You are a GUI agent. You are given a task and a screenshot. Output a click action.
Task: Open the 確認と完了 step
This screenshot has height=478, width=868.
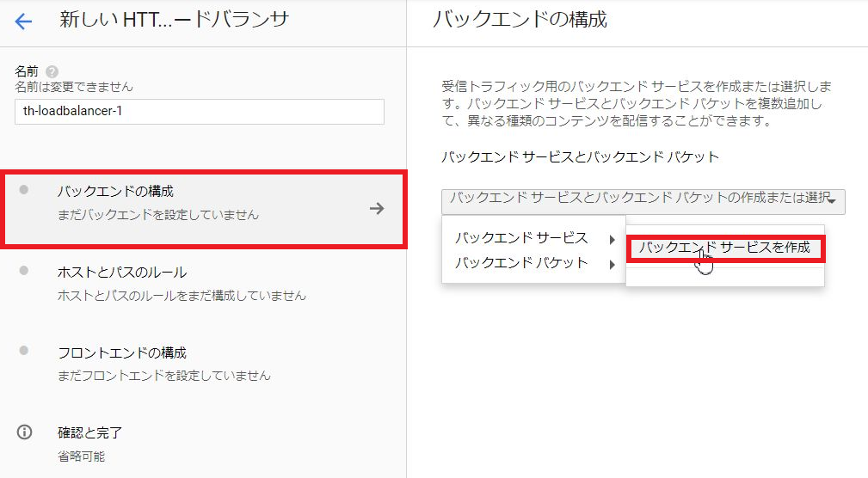203,445
